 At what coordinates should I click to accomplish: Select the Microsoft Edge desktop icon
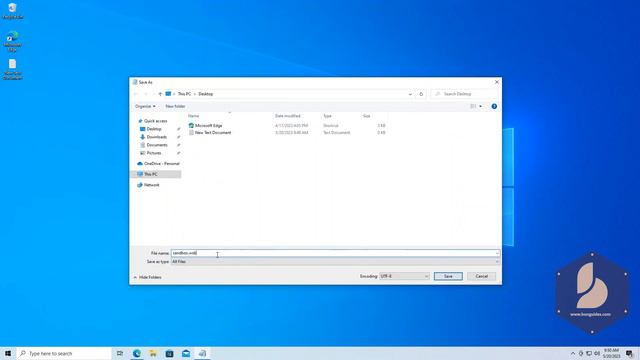coord(12,41)
